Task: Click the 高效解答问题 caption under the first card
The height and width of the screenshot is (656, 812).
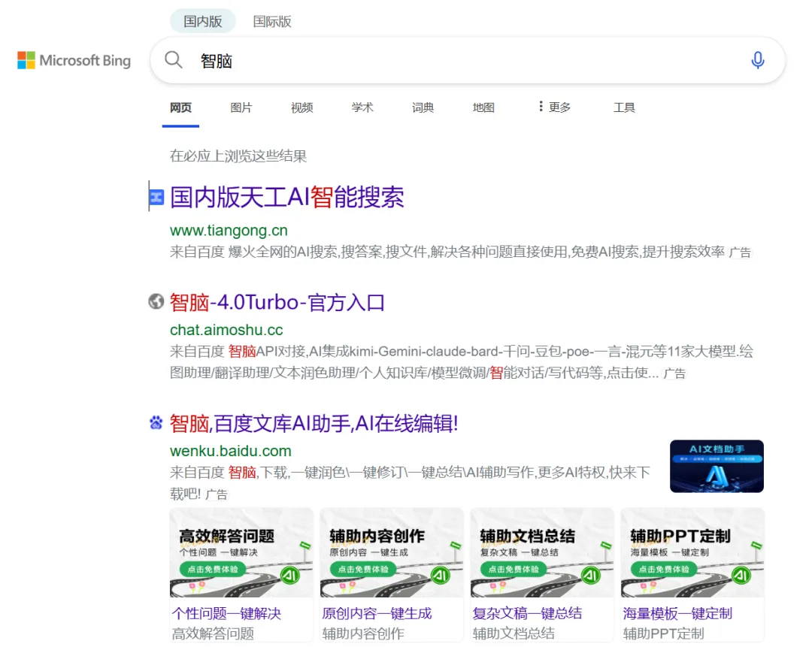Action: (x=213, y=633)
